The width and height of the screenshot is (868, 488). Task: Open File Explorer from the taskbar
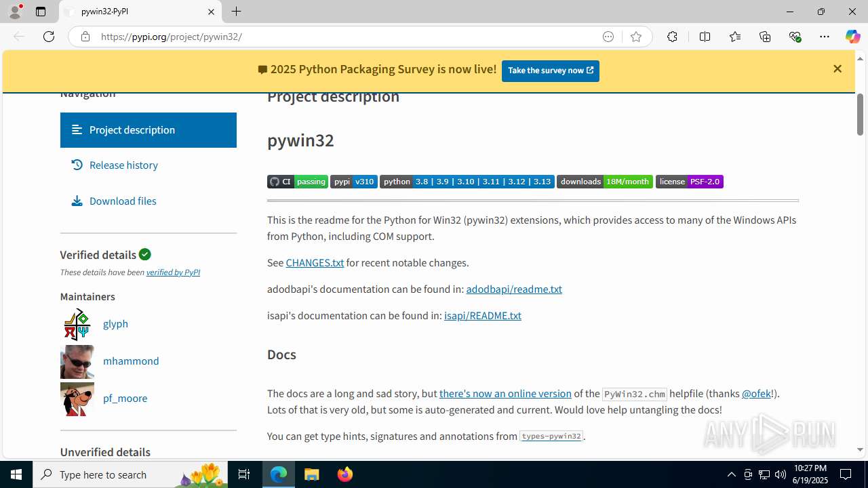[312, 474]
